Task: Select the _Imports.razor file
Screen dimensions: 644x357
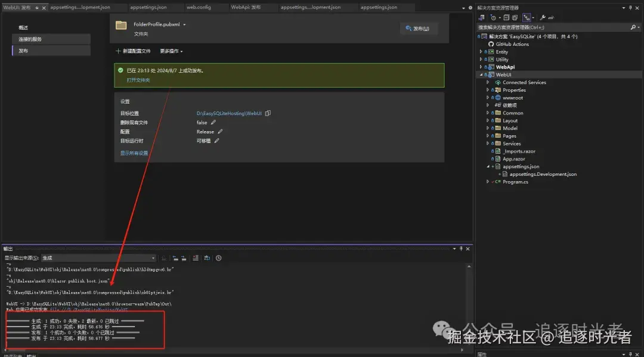Action: tap(519, 151)
